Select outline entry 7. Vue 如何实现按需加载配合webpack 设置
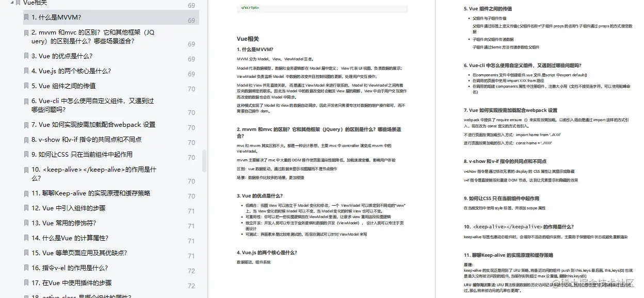Image resolution: width=644 pixels, height=298 pixels. [x=93, y=125]
